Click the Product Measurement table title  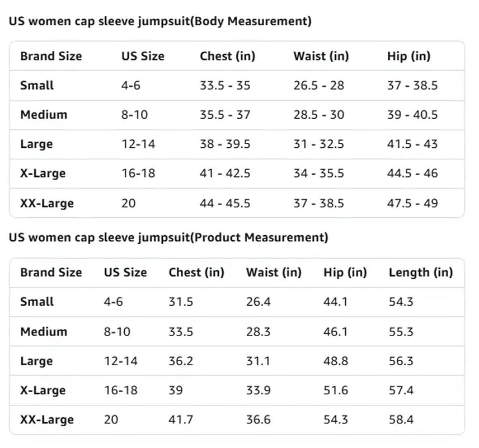(168, 237)
